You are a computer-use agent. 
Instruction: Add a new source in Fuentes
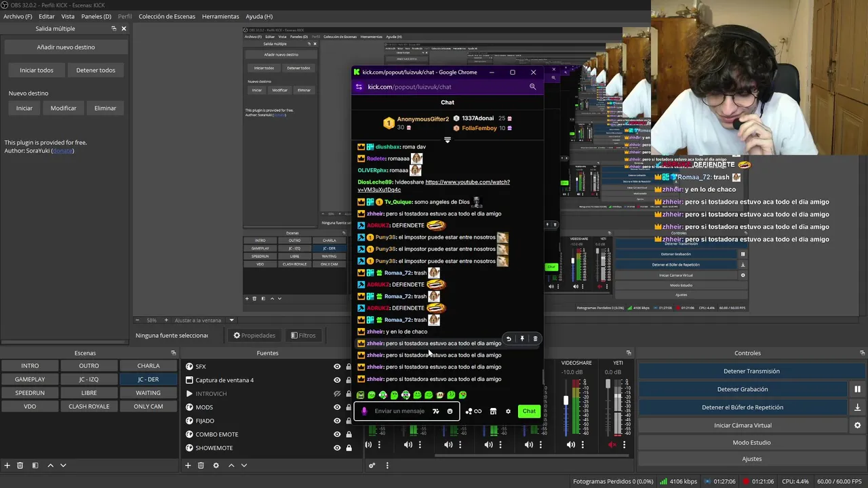click(x=188, y=466)
